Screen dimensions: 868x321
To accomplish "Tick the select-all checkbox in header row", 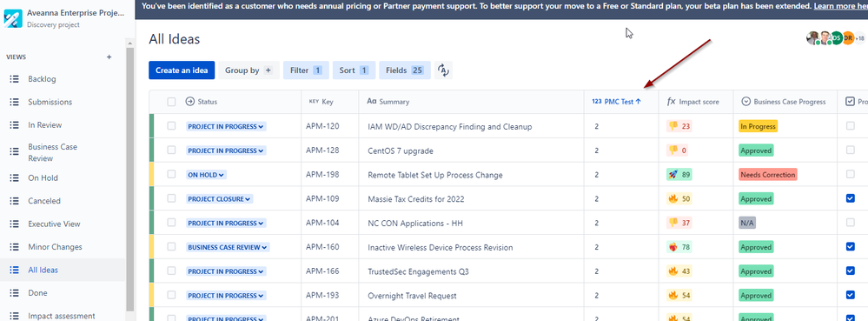I will click(172, 102).
